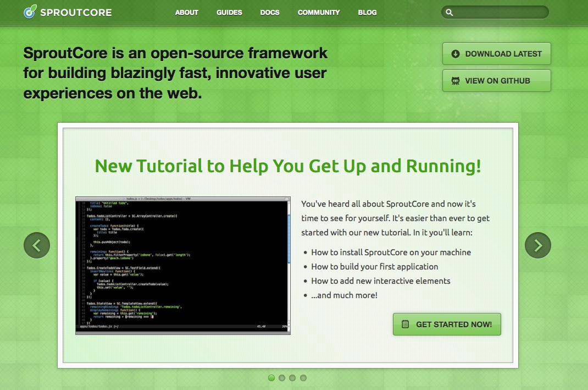This screenshot has height=390, width=588.
Task: Click the View on GitHub button
Action: click(x=496, y=81)
